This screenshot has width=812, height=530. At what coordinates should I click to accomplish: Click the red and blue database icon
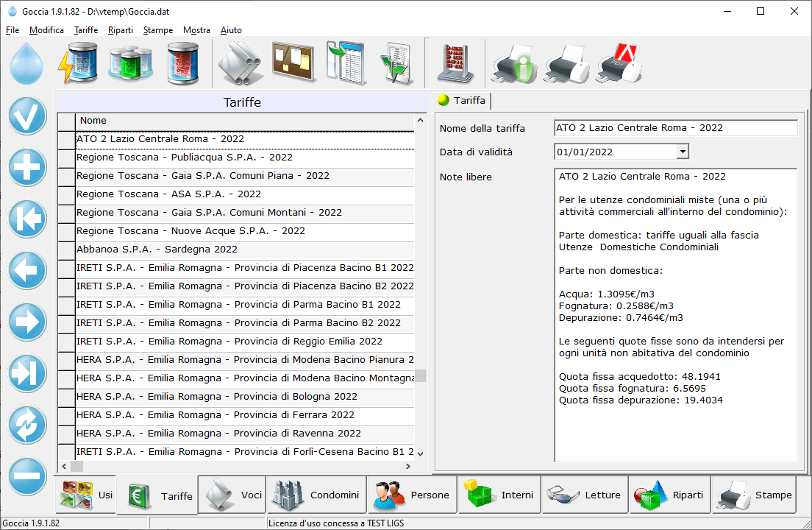[x=183, y=64]
